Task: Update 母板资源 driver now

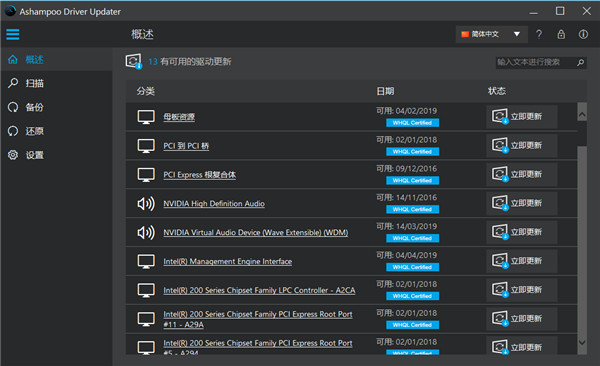Action: click(x=522, y=116)
